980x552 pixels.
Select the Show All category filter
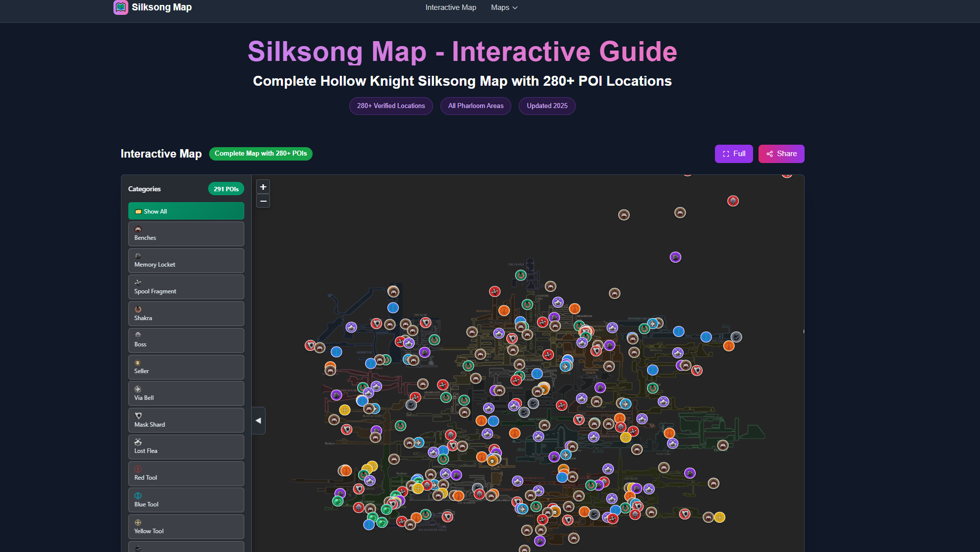[186, 211]
